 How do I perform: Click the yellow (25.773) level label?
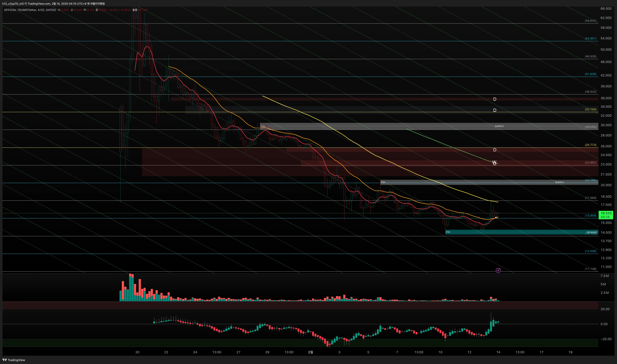[x=590, y=145]
